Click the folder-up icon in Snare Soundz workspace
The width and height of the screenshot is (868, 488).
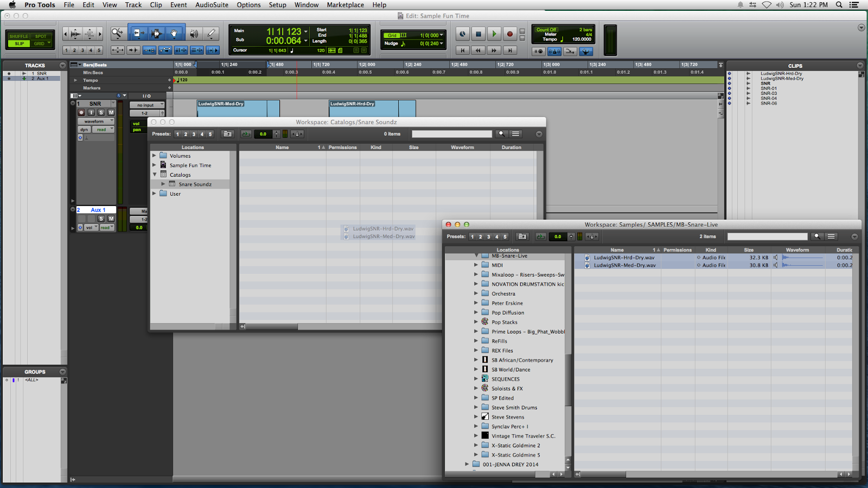228,134
